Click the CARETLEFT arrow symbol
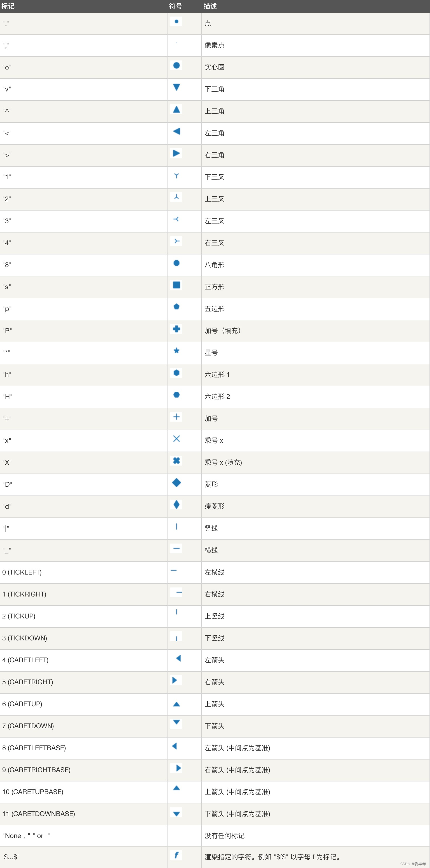The height and width of the screenshot is (868, 430). [x=178, y=658]
